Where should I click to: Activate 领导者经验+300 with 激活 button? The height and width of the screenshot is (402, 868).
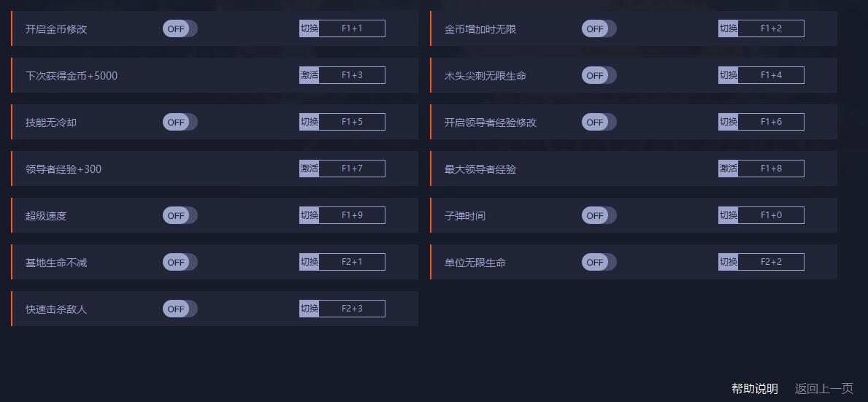click(310, 169)
